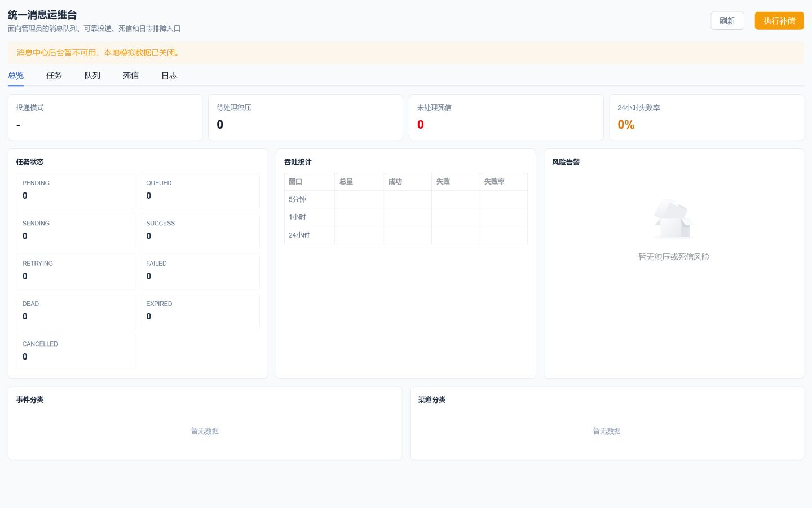Click the empty-state box icon in 风险告警

click(x=673, y=219)
